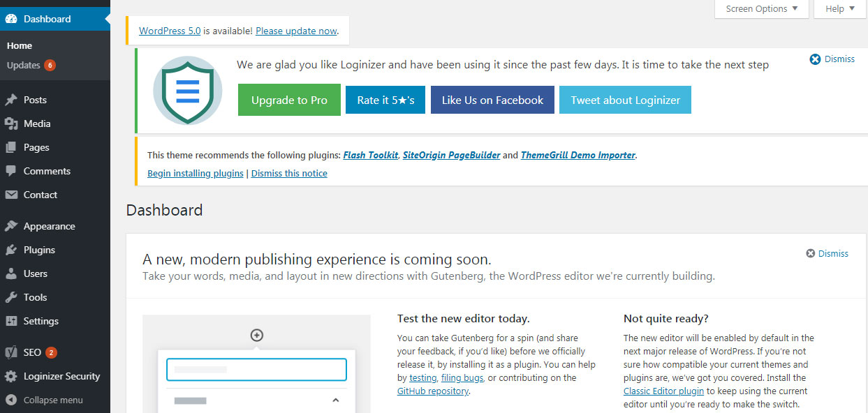Click the 'Test the new editor today.' heading

pos(464,319)
